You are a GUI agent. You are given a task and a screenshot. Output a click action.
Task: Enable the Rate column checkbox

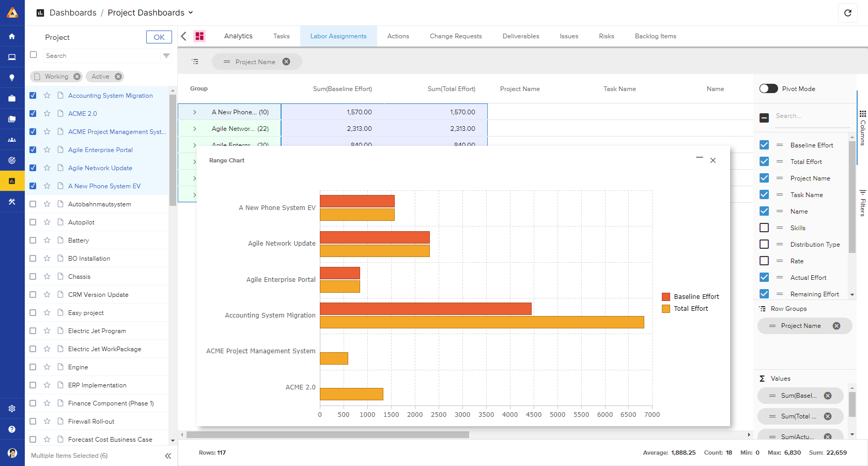(764, 261)
